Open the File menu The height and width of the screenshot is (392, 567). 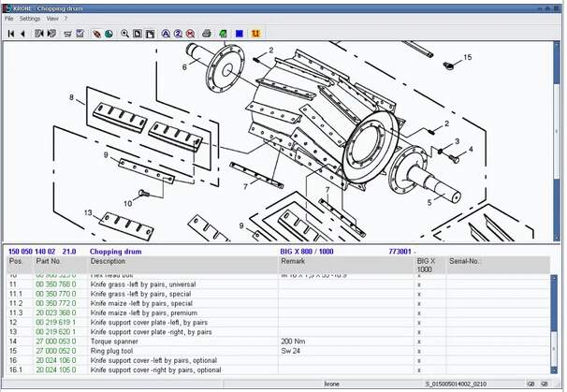click(8, 19)
